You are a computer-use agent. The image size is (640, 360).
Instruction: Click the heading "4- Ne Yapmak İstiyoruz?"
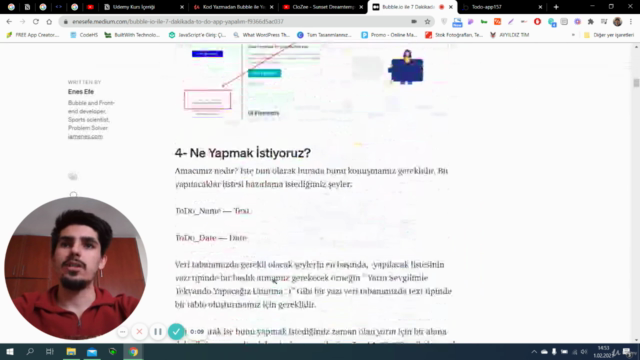(242, 153)
